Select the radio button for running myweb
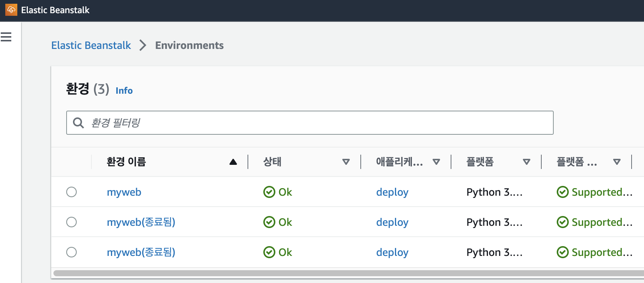This screenshot has width=644, height=283. (x=71, y=192)
